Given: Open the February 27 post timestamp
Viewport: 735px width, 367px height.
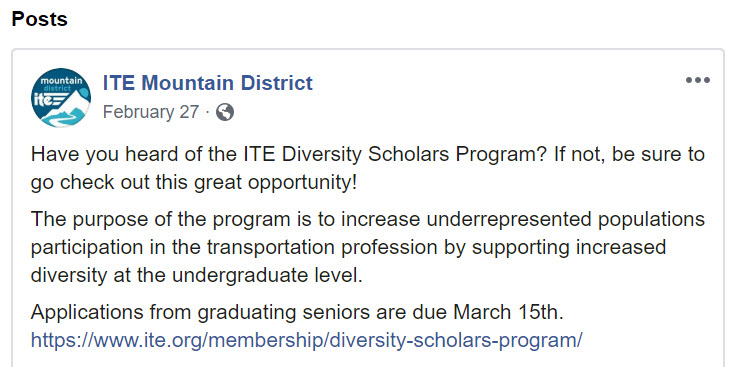Looking at the screenshot, I should (x=151, y=112).
